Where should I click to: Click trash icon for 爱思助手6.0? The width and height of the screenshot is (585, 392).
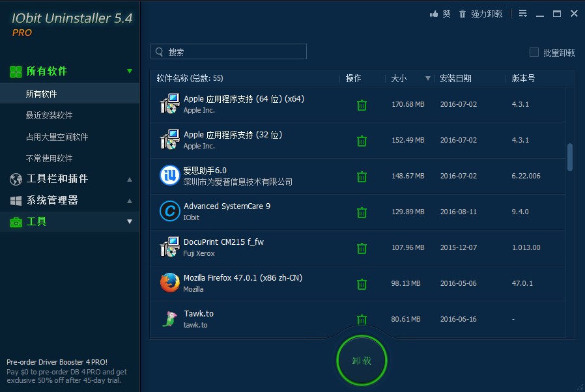tap(362, 177)
